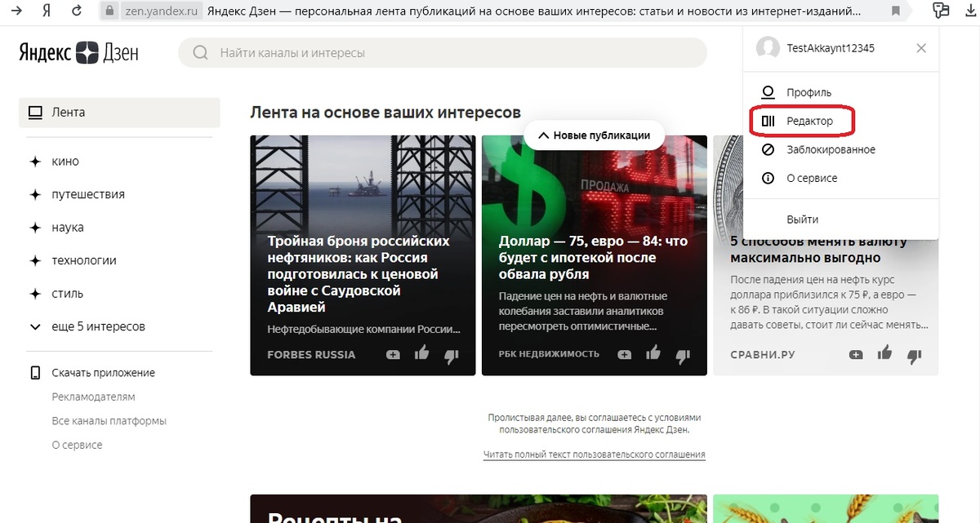Dislike the Сравни.ру card

click(x=914, y=355)
